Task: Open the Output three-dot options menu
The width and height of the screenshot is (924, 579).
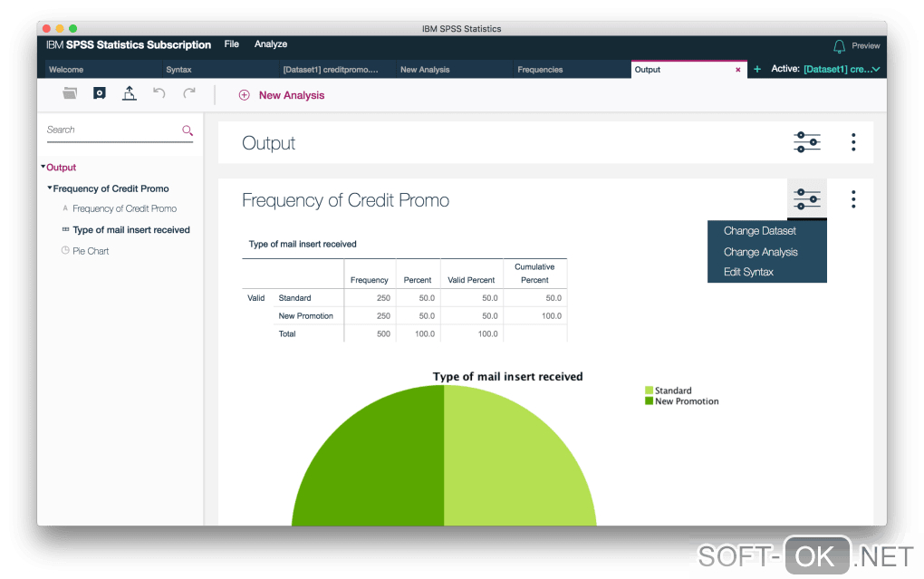Action: tap(853, 142)
